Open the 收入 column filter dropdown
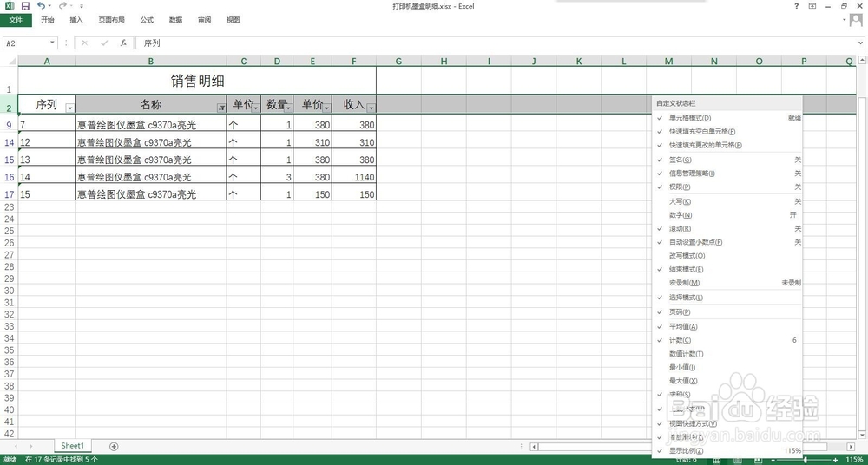Viewport: 868px width, 465px height. [x=371, y=108]
